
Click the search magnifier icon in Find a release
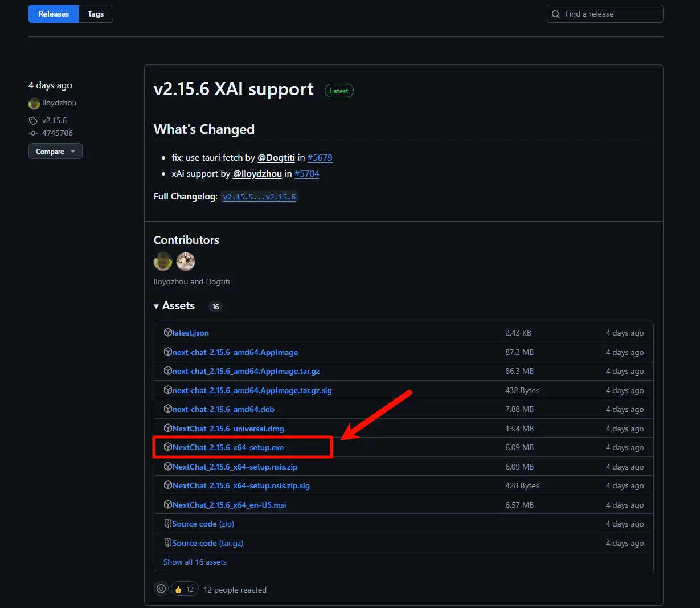556,14
